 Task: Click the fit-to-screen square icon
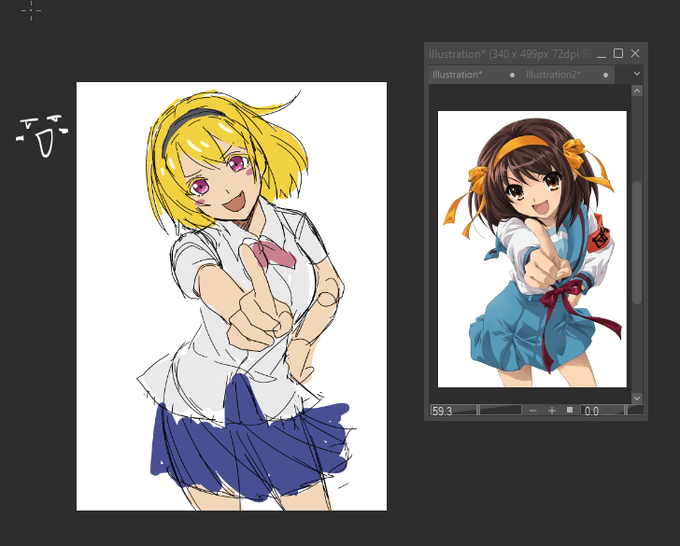(x=570, y=410)
